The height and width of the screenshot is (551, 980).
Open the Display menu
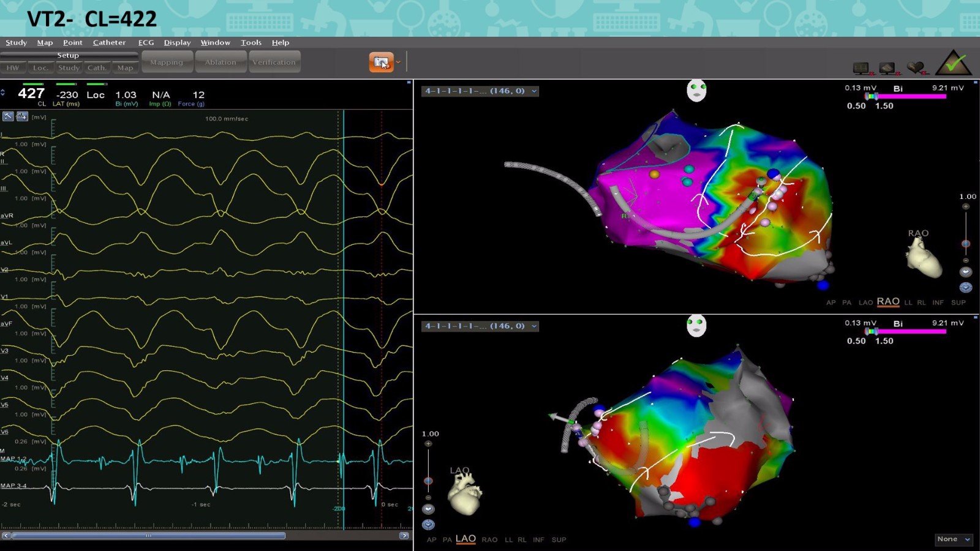pos(177,42)
